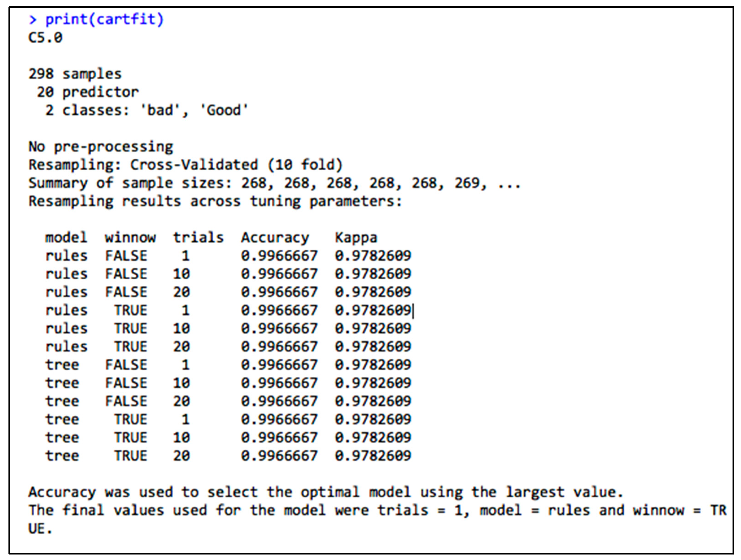Click the 'winnow' column header
This screenshot has height=560, width=741.
(130, 237)
